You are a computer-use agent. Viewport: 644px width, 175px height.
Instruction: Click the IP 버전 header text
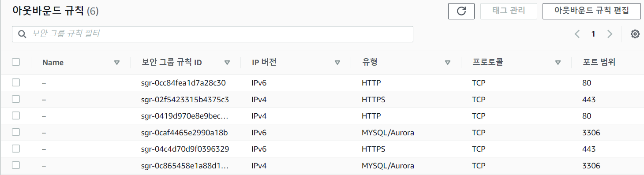(x=264, y=63)
